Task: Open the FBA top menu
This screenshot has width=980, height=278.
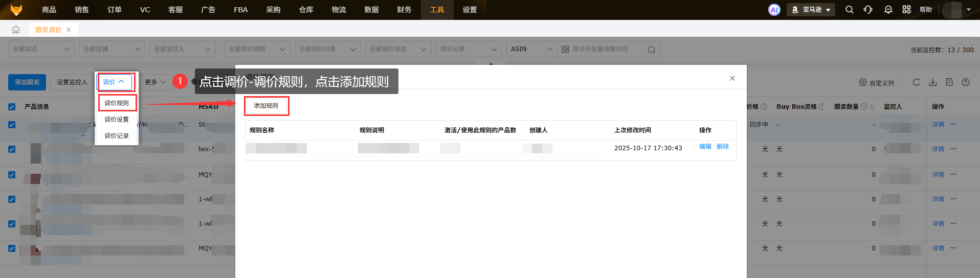Action: 241,10
